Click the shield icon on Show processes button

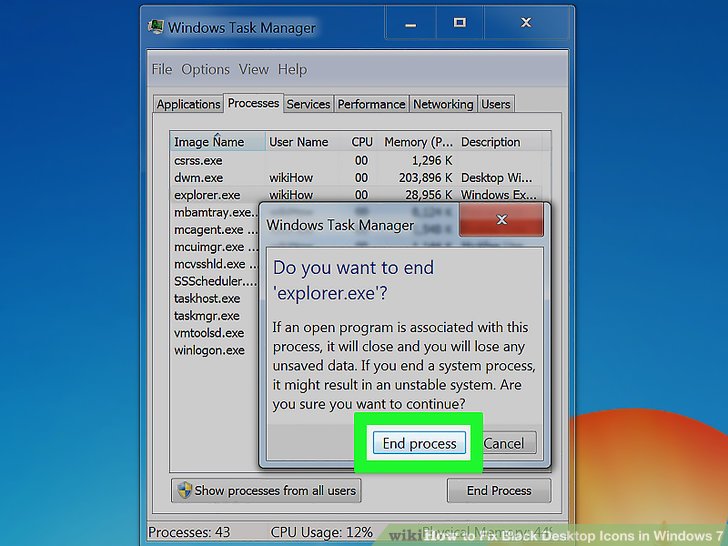[x=184, y=490]
